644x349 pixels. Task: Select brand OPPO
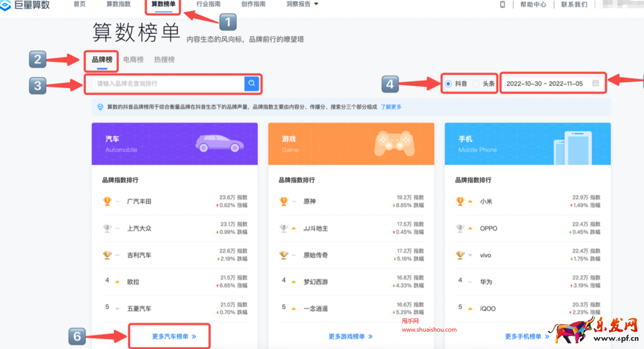[489, 228]
